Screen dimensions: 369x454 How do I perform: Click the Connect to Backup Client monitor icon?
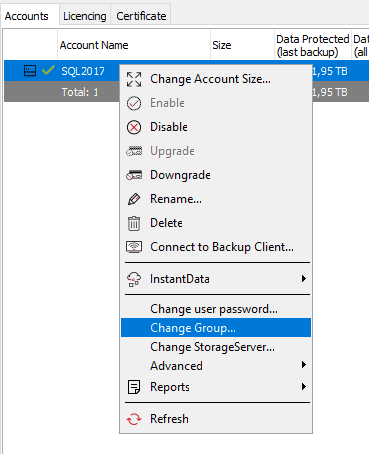click(134, 247)
